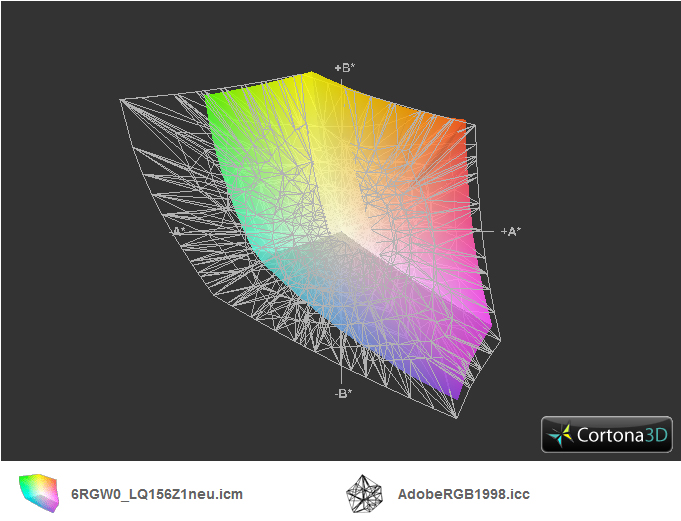The height and width of the screenshot is (521, 681).
Task: Click the -A* axis label on the left
Action: pyautogui.click(x=179, y=231)
